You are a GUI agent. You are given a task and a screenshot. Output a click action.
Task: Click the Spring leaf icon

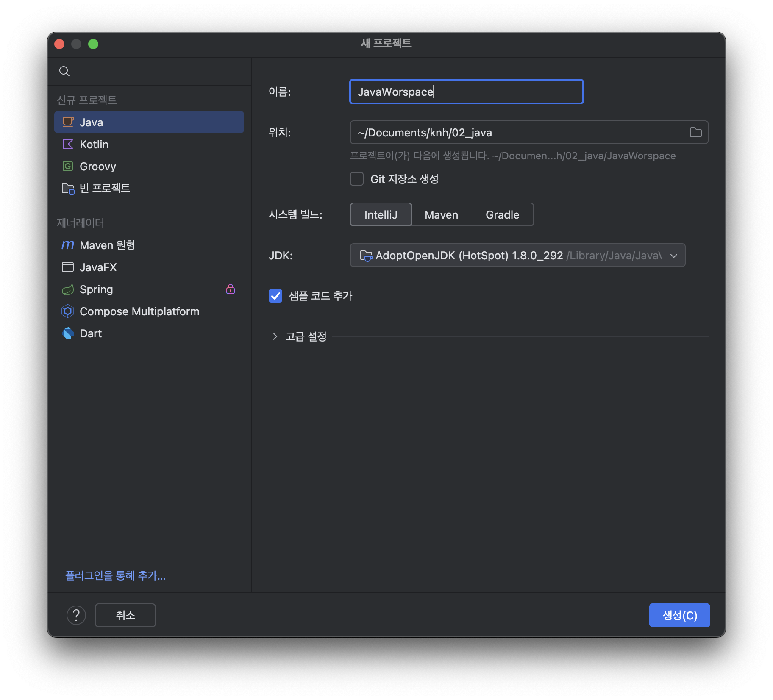point(68,289)
